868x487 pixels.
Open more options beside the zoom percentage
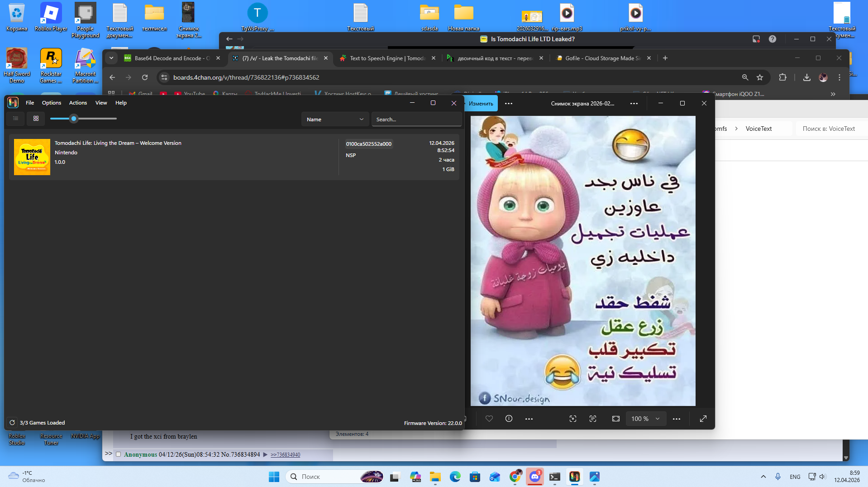[x=677, y=419]
